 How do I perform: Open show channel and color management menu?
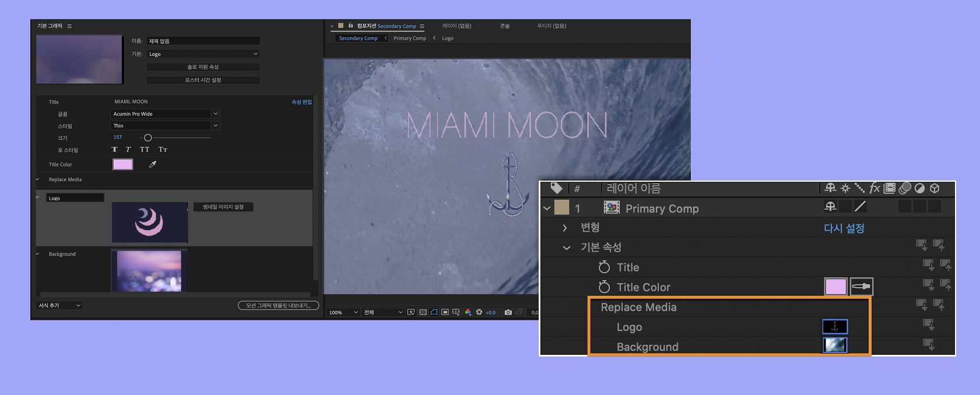(468, 312)
